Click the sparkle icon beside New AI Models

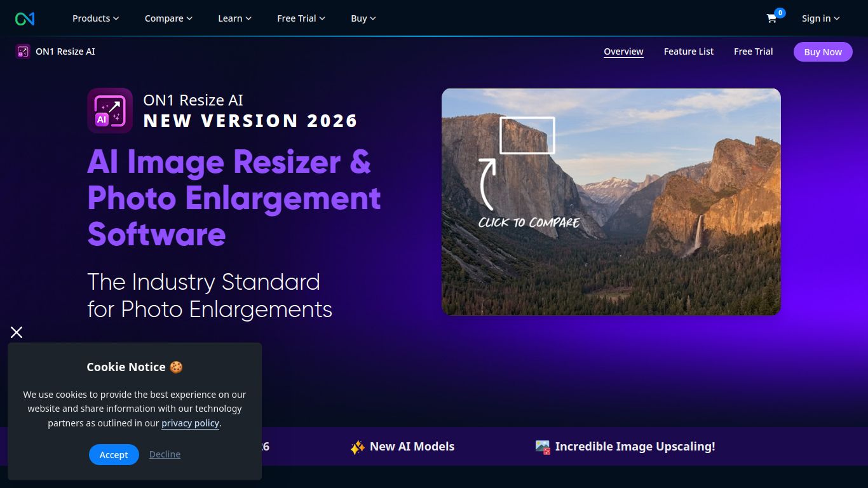tap(357, 447)
